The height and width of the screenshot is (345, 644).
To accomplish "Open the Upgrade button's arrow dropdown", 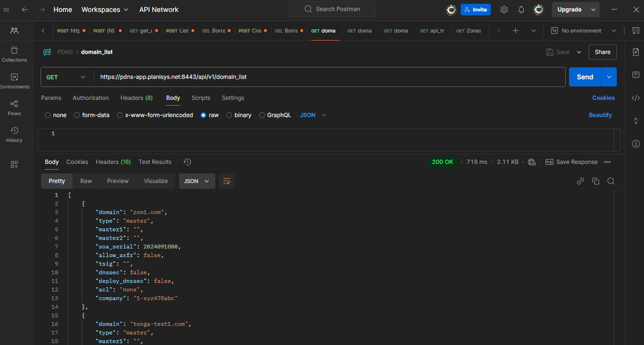I will (x=593, y=10).
